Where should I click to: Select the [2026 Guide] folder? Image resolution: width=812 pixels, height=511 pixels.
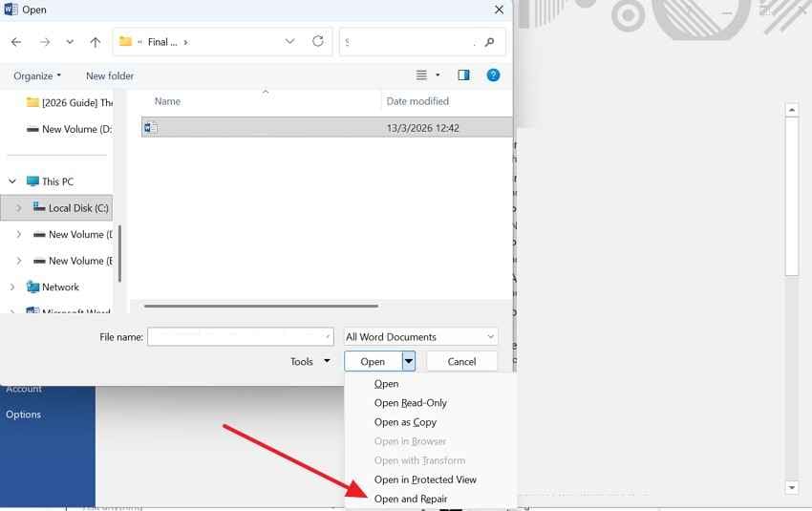click(x=70, y=102)
